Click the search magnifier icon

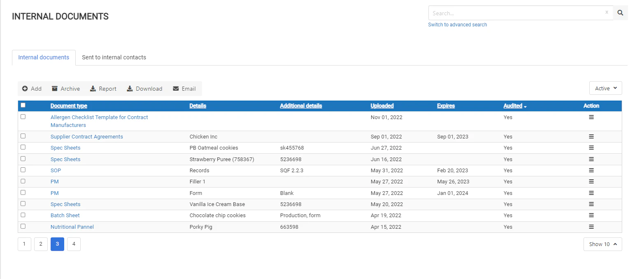(620, 13)
